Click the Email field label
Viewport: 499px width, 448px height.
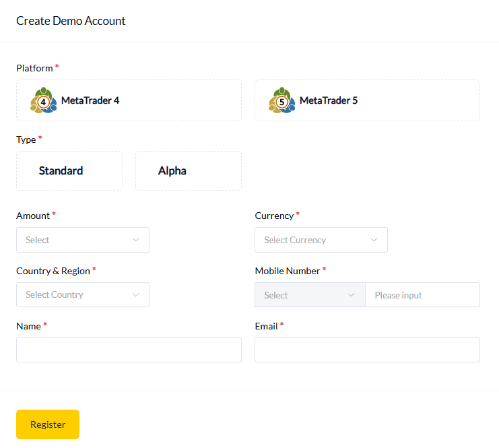(267, 326)
